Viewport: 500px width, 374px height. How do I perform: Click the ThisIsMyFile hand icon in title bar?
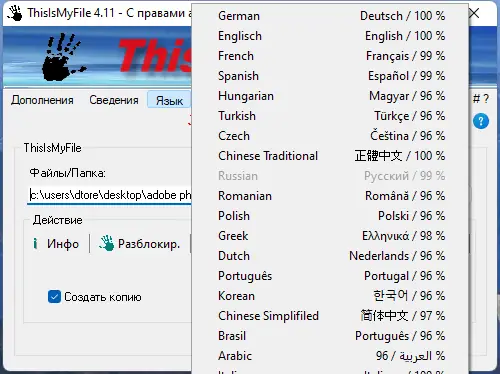coord(15,13)
